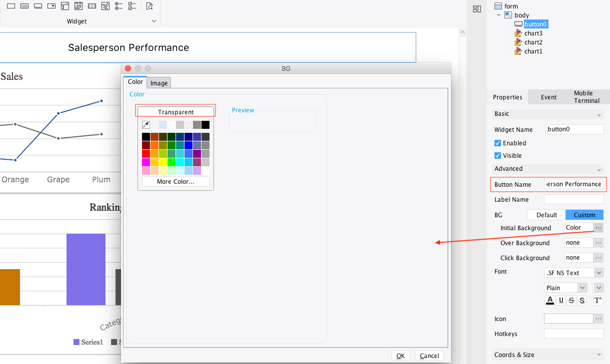This screenshot has height=364, width=610.
Task: Toggle the superscript T font button
Action: pos(598,301)
